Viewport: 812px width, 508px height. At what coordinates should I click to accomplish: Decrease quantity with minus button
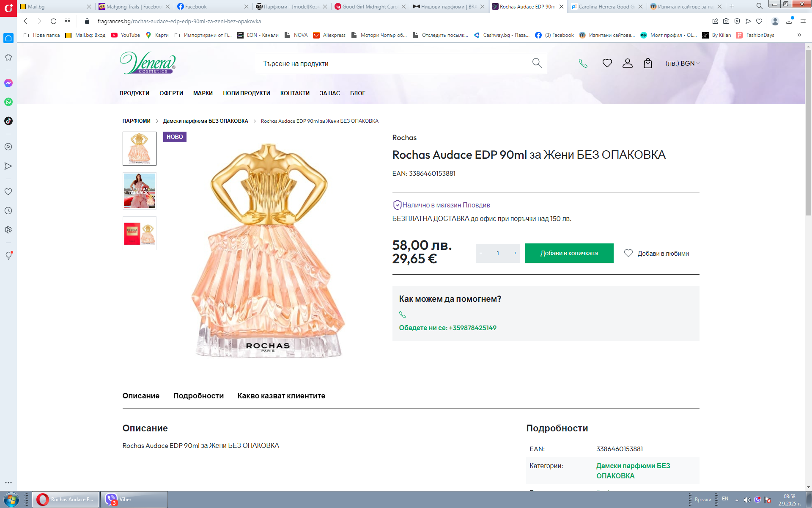coord(481,253)
